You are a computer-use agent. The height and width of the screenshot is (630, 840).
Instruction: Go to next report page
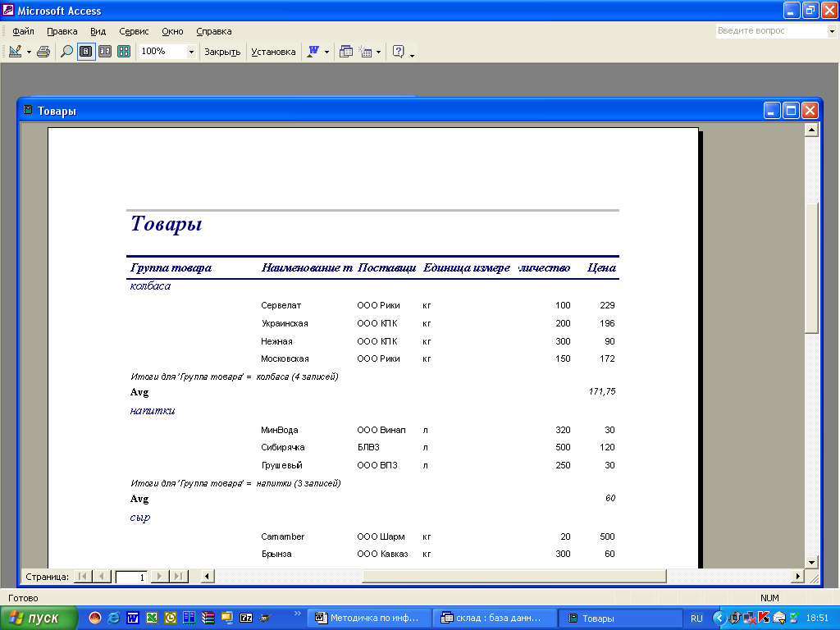(x=159, y=577)
